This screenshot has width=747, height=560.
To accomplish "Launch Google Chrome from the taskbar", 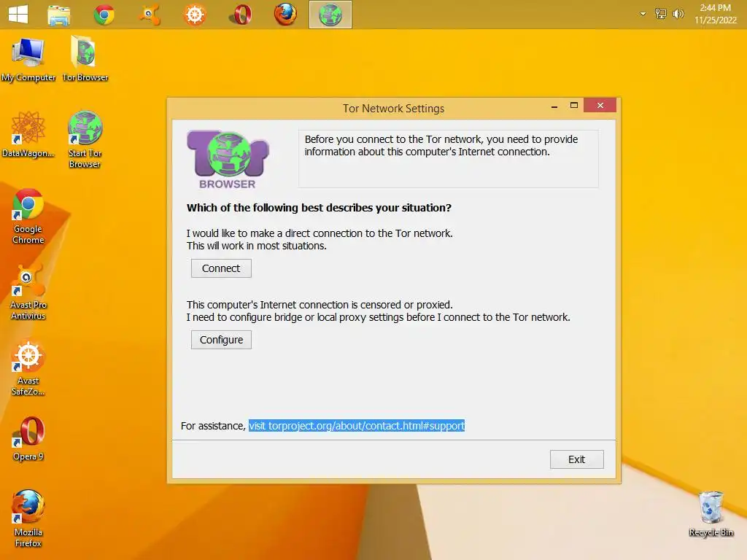I will [x=104, y=15].
